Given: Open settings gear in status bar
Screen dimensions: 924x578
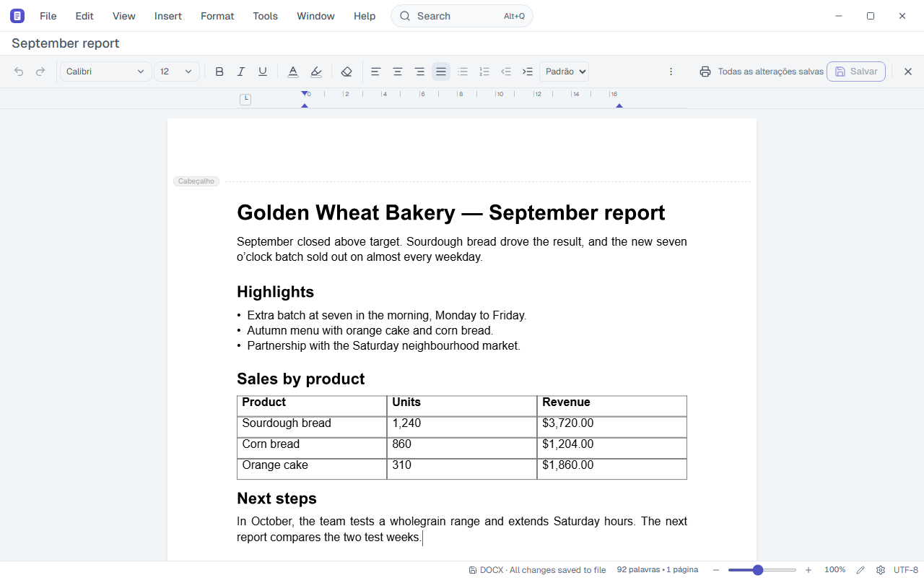Looking at the screenshot, I should [x=881, y=570].
